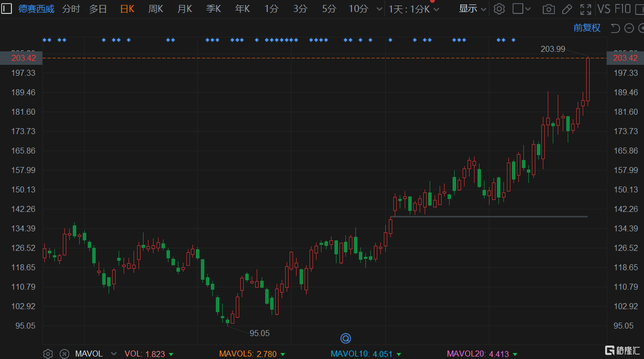Viewport: 644px width, 359px height.
Task: Take a chart screenshot with camera icon
Action: pyautogui.click(x=548, y=9)
